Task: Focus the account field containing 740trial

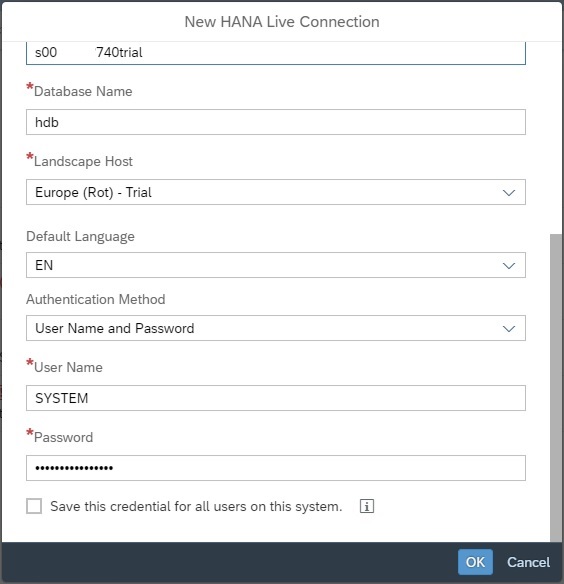Action: coord(276,53)
